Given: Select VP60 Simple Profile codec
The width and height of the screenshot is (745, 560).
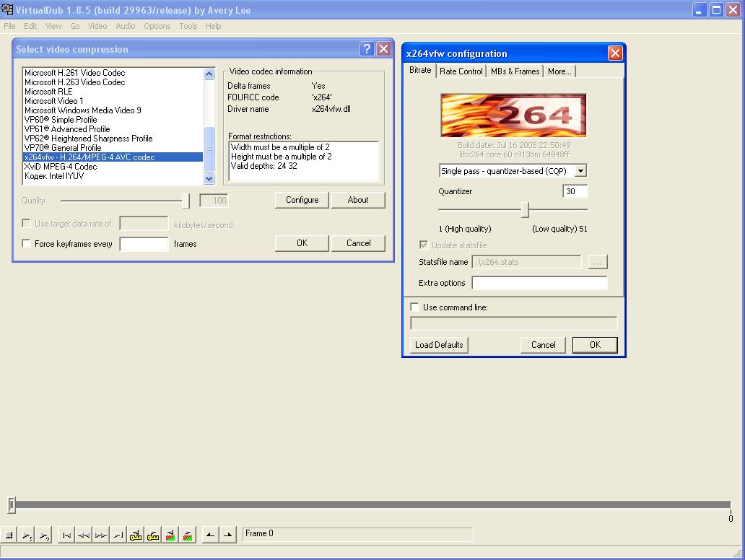Looking at the screenshot, I should [113, 120].
